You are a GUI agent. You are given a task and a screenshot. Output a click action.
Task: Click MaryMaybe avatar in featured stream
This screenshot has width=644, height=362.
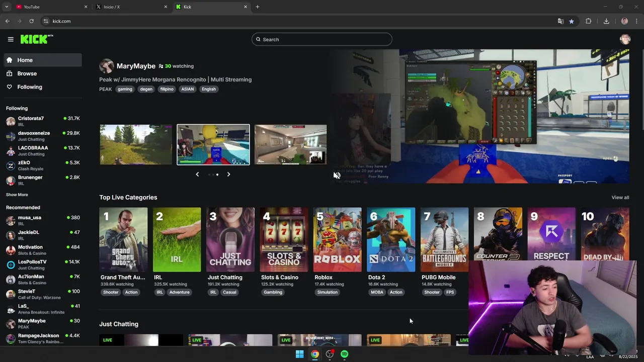tap(106, 66)
